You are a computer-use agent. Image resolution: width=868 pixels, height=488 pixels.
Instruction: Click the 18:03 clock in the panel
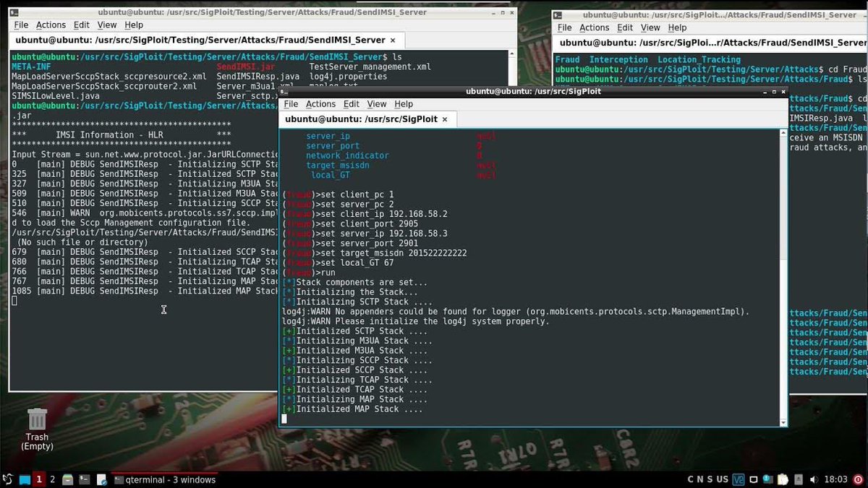click(x=835, y=479)
